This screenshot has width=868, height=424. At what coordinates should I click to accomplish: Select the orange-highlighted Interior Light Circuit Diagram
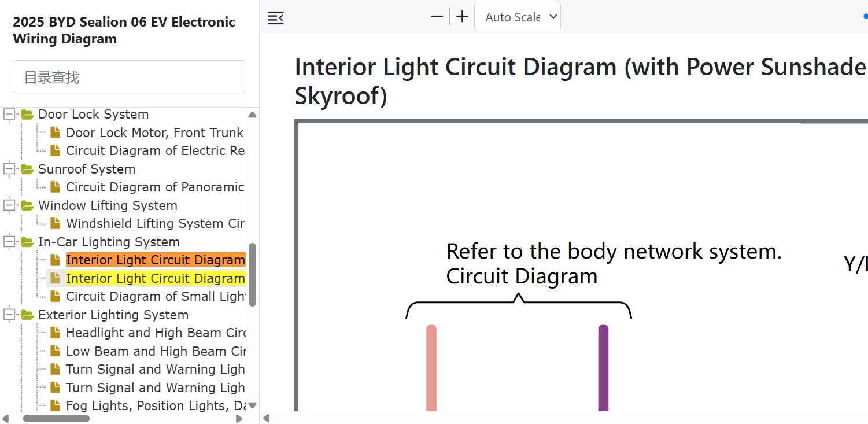point(155,260)
